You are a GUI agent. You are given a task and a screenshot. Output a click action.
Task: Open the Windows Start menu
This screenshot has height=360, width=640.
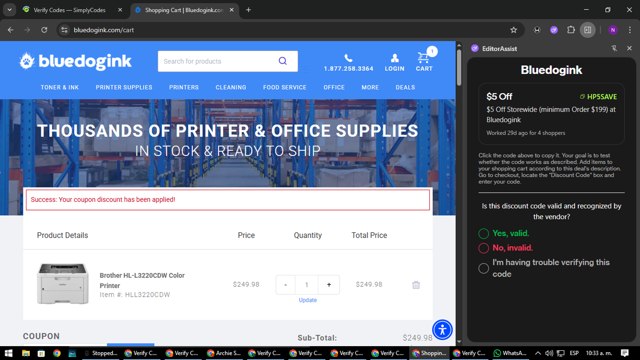pos(8,353)
